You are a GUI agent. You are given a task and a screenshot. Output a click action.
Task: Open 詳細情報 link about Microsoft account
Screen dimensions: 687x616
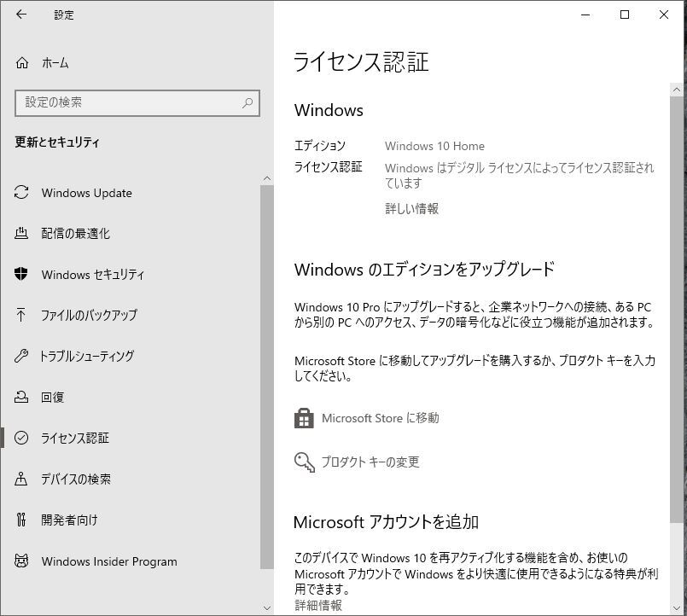coord(318,606)
